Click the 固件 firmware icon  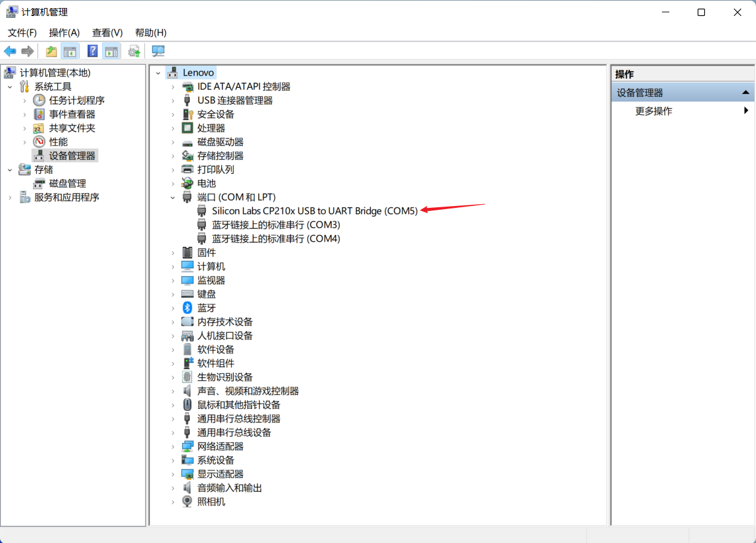pos(187,253)
